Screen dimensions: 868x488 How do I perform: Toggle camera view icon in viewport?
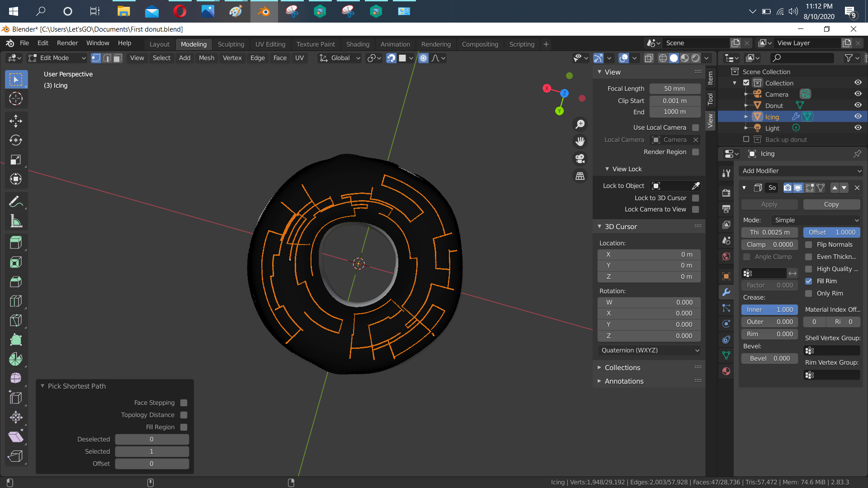(x=580, y=159)
